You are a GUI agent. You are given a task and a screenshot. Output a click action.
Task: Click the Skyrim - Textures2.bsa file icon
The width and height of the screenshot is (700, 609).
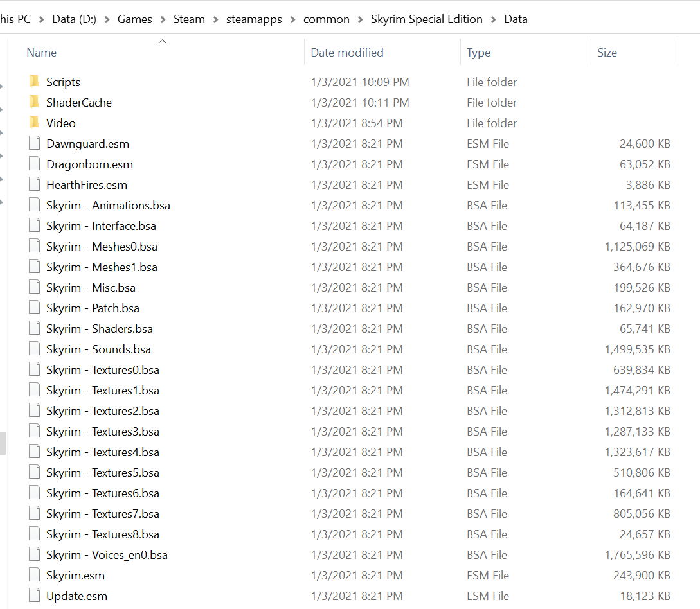click(34, 410)
